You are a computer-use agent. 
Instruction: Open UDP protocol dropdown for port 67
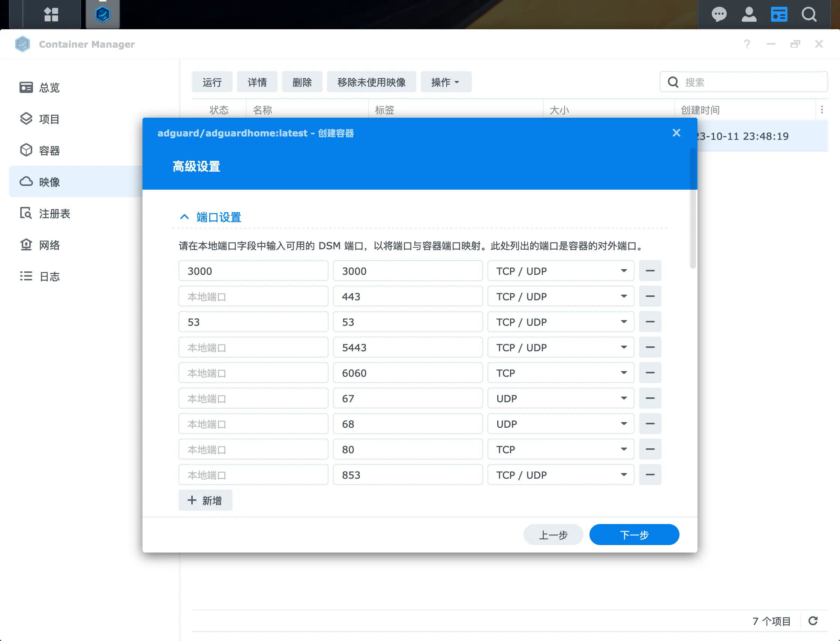[561, 398]
